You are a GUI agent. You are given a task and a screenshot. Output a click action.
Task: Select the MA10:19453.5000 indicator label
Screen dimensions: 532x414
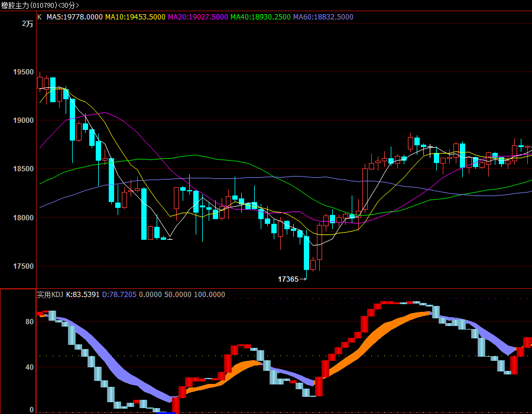pos(135,17)
